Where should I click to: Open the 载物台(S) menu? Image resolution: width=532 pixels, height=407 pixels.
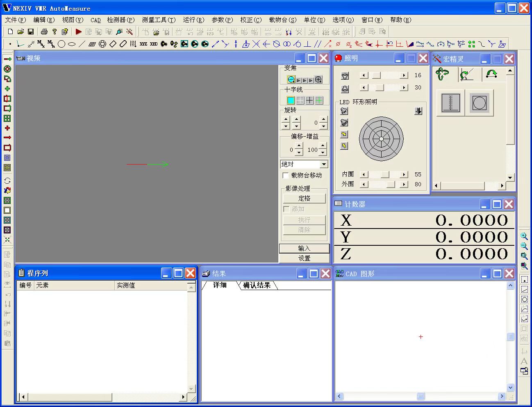[282, 20]
